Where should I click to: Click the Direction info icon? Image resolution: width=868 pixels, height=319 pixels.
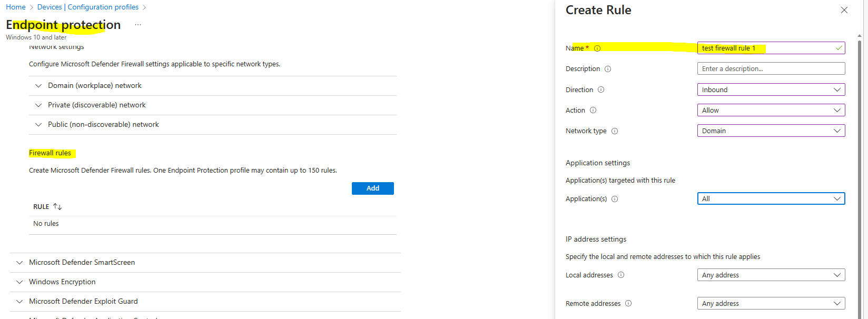pos(601,89)
